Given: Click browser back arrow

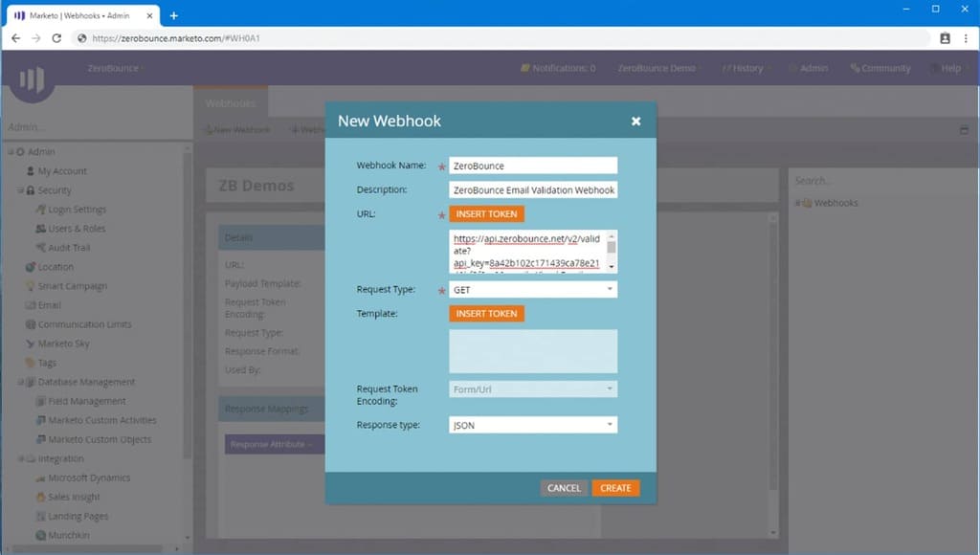Looking at the screenshot, I should coord(15,38).
